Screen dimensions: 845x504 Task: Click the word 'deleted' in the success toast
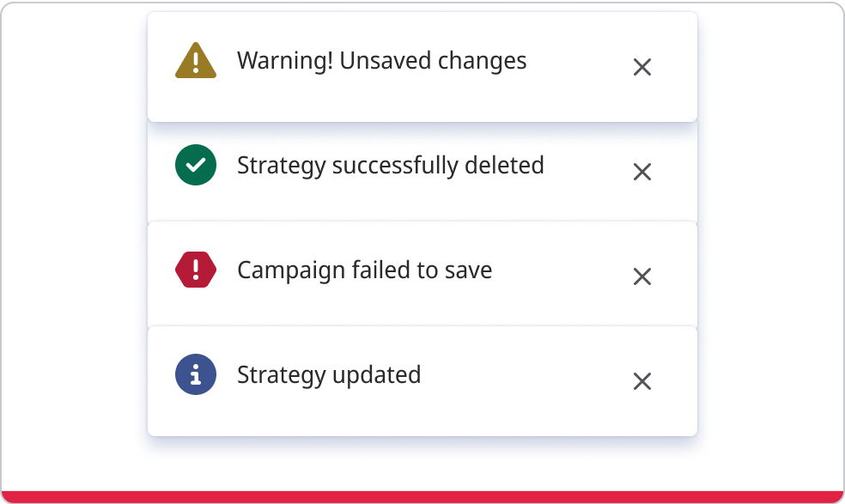[x=504, y=165]
